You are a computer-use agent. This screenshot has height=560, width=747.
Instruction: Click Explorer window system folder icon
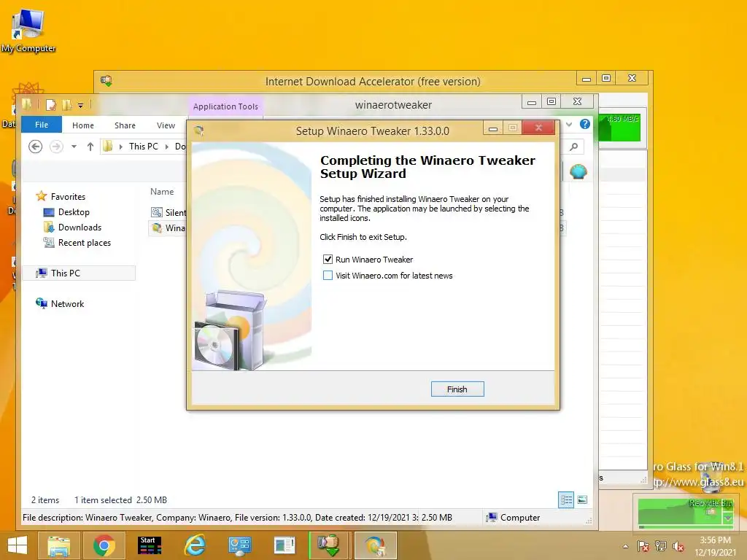[x=27, y=104]
